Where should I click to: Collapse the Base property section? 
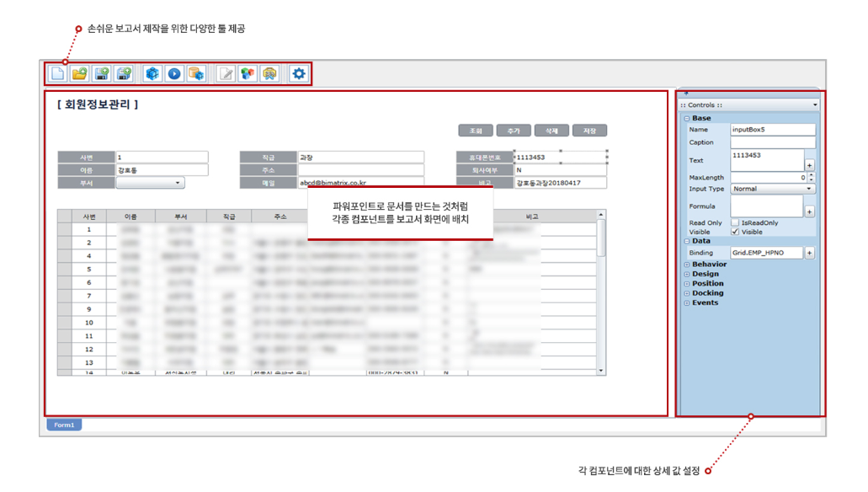coord(687,119)
